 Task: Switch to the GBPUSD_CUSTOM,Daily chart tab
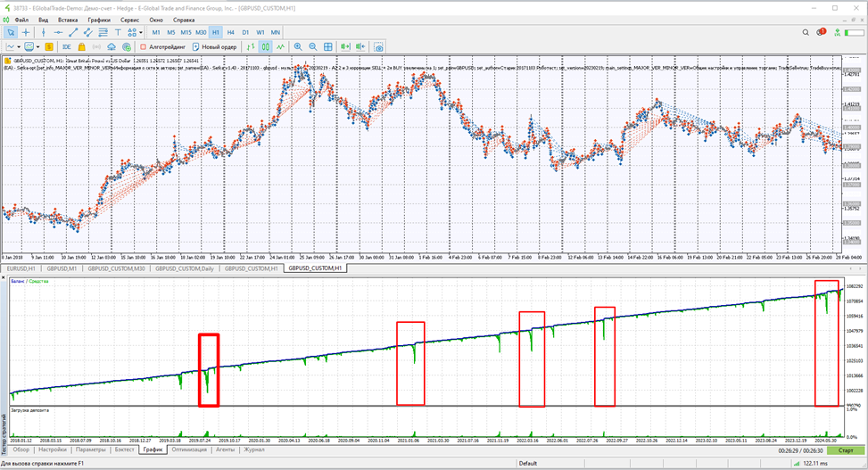185,268
